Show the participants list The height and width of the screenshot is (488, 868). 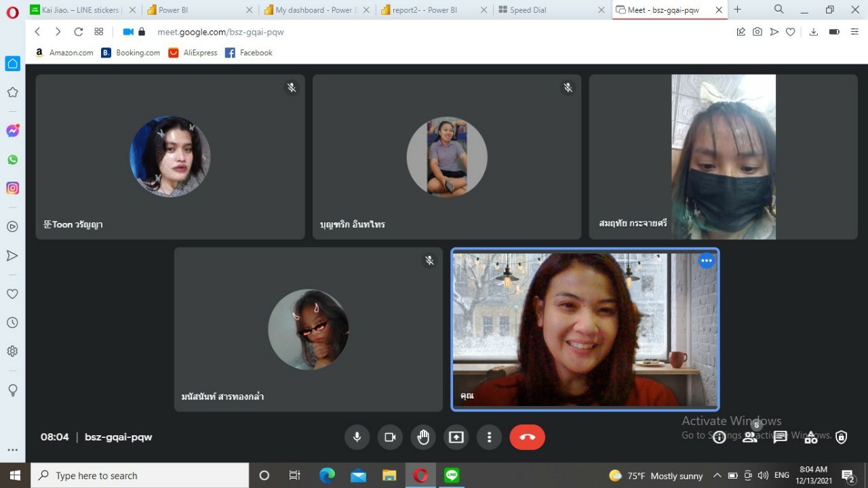point(750,437)
